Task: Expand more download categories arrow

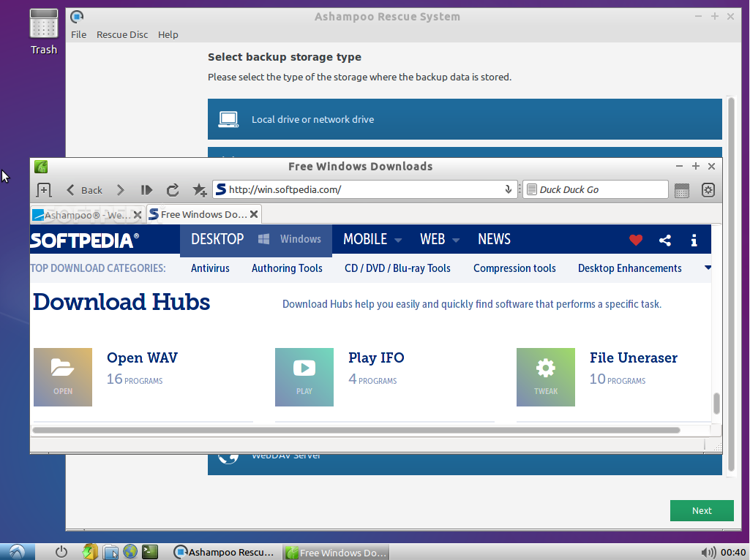Action: point(708,268)
